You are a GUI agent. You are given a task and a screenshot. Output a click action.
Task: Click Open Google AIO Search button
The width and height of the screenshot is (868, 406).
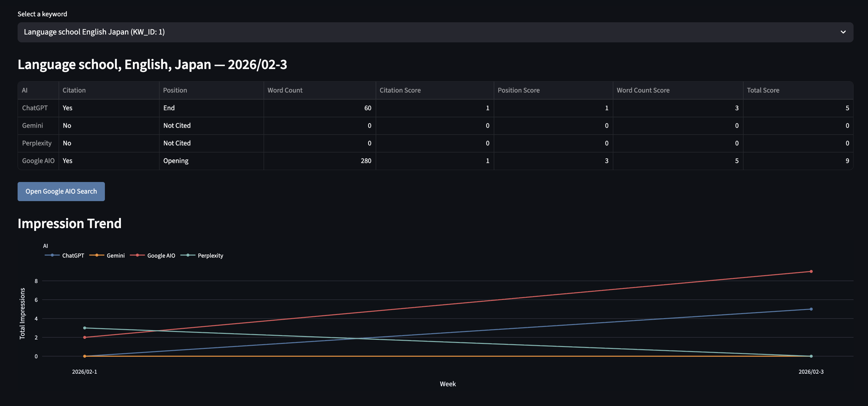61,192
